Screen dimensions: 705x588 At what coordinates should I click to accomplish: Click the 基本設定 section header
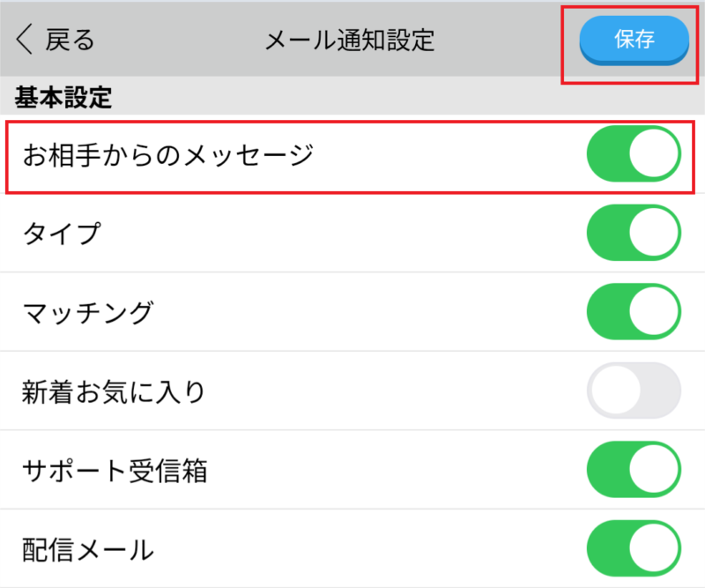(63, 97)
